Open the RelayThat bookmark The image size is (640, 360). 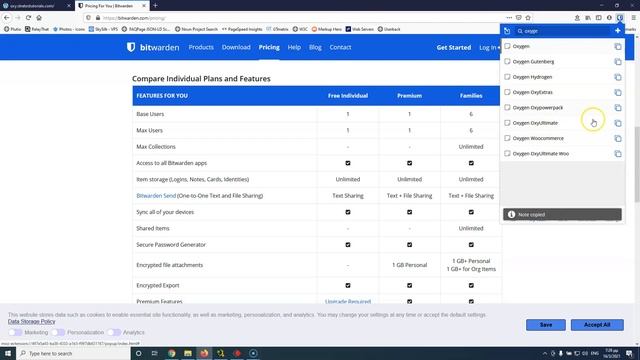[37, 29]
